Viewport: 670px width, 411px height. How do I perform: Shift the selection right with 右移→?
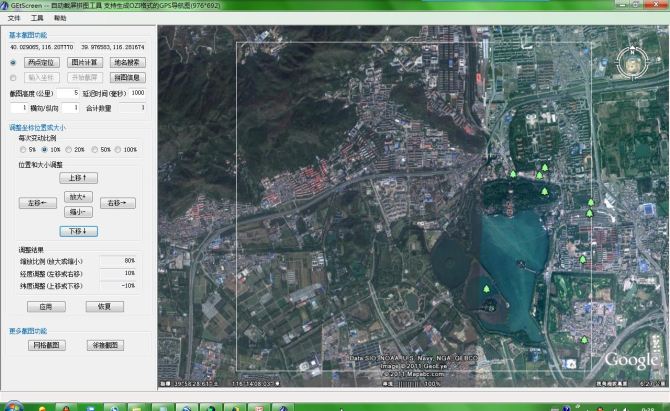pos(118,203)
